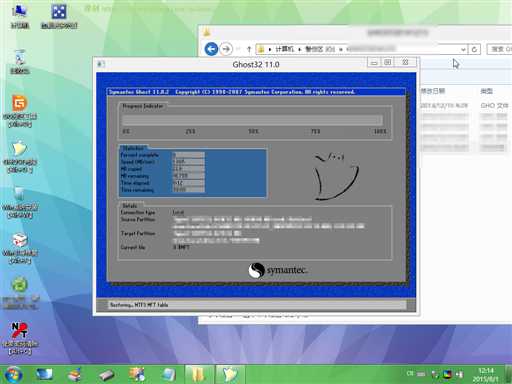Viewport: 512px width, 384px height.
Task: Refresh the explorer address bar
Action: point(474,50)
